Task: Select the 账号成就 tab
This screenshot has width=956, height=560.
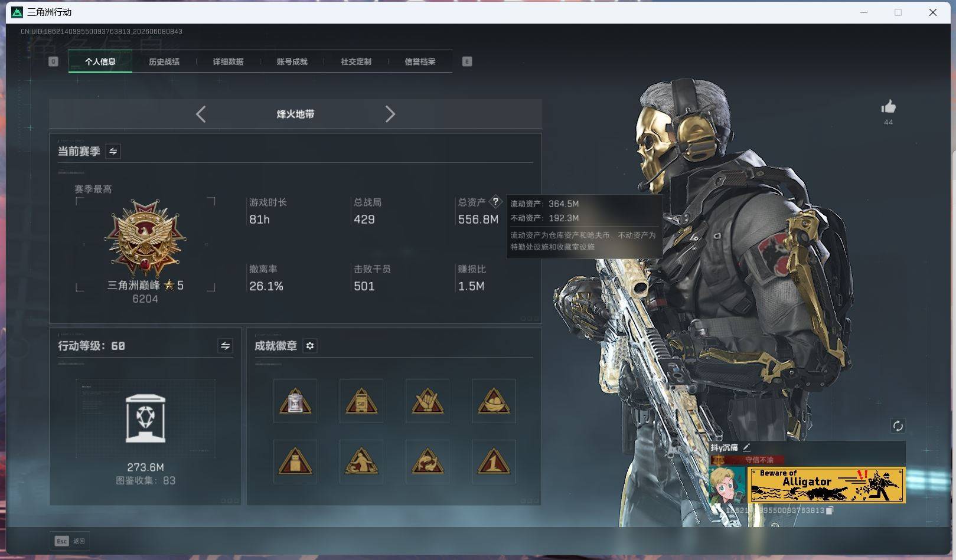Action: point(292,61)
